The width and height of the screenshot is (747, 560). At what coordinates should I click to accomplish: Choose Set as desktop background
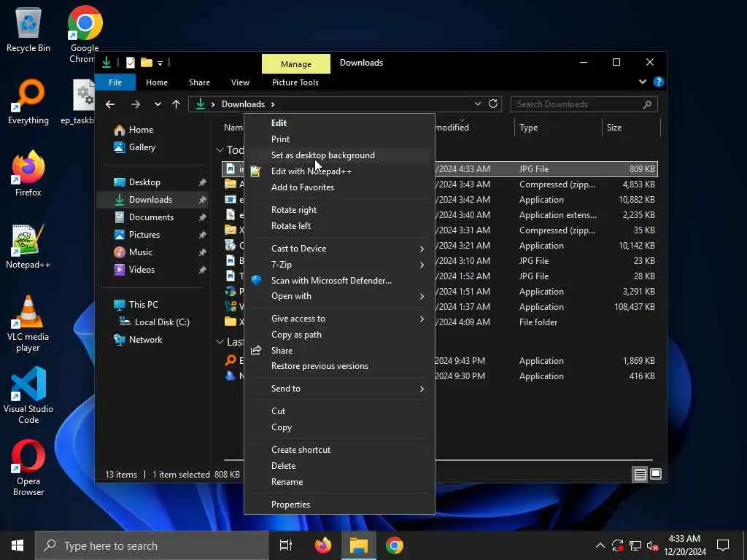[339, 155]
